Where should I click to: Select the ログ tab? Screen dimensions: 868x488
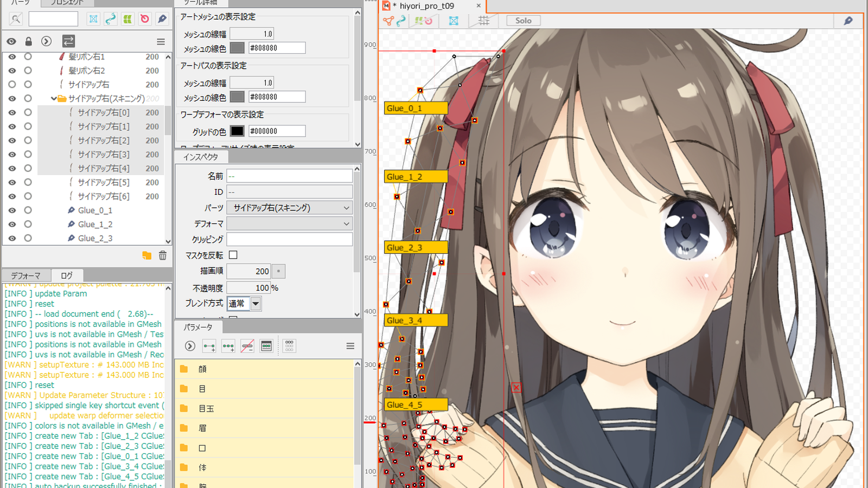[x=67, y=275]
